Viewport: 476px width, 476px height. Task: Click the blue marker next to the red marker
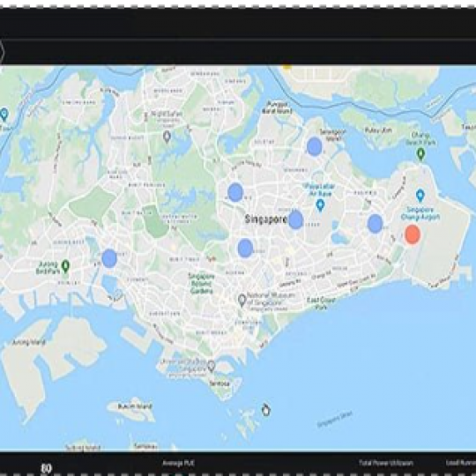[375, 223]
